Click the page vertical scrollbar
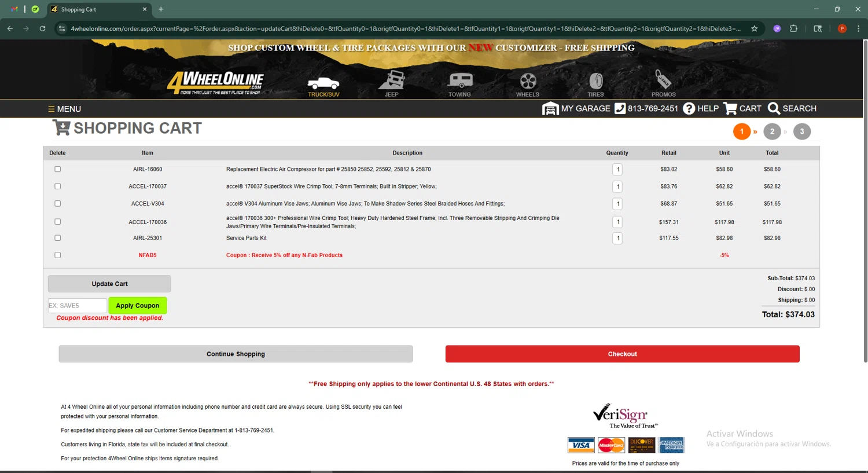Screen dimensions: 868x473 tap(865, 201)
